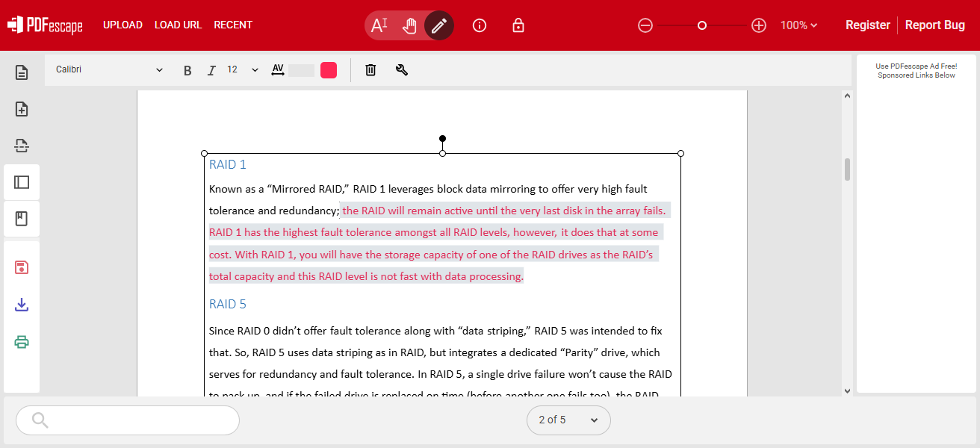Download the PDF file
The height and width of the screenshot is (448, 980).
22,305
